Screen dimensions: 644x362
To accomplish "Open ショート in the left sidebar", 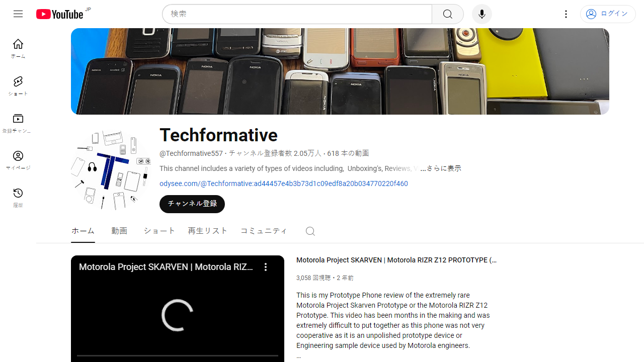I will point(18,86).
